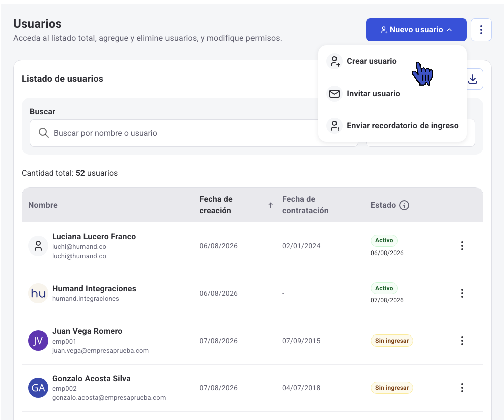Open row actions for Humand Integraciones
The width and height of the screenshot is (504, 420).
(462, 293)
